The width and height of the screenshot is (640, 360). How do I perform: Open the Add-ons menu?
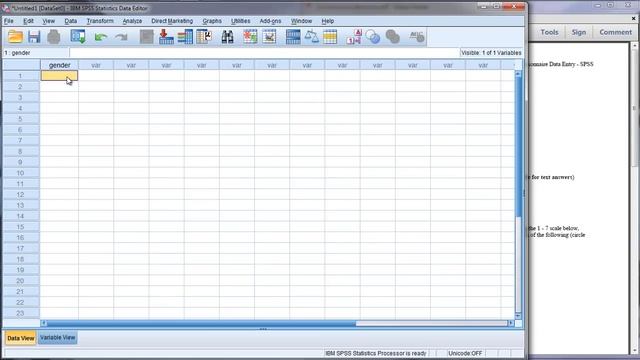(270, 21)
